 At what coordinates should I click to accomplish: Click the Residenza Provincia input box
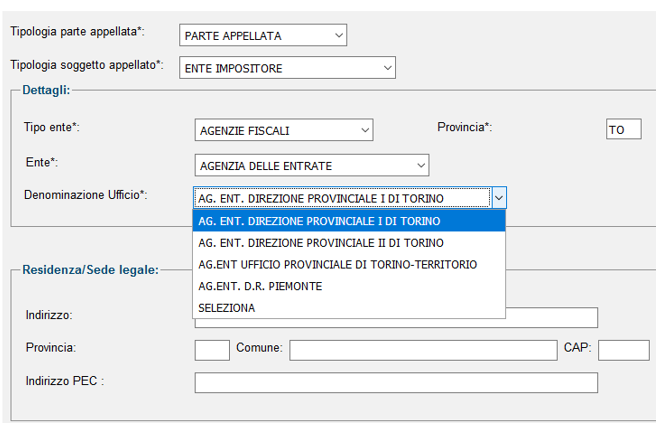coord(212,350)
